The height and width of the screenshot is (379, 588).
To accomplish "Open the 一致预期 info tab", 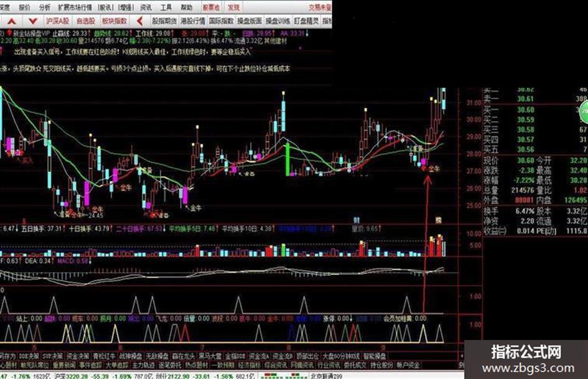I will [223, 365].
